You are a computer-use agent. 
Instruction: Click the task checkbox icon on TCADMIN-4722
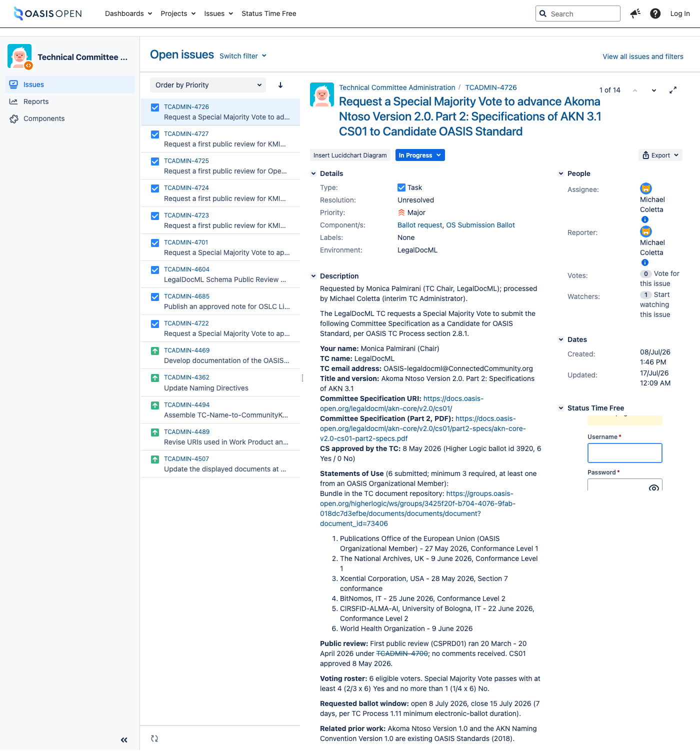pos(155,324)
